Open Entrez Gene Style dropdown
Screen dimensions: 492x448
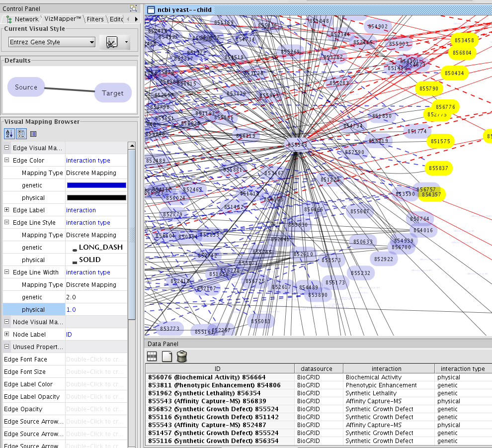(52, 42)
